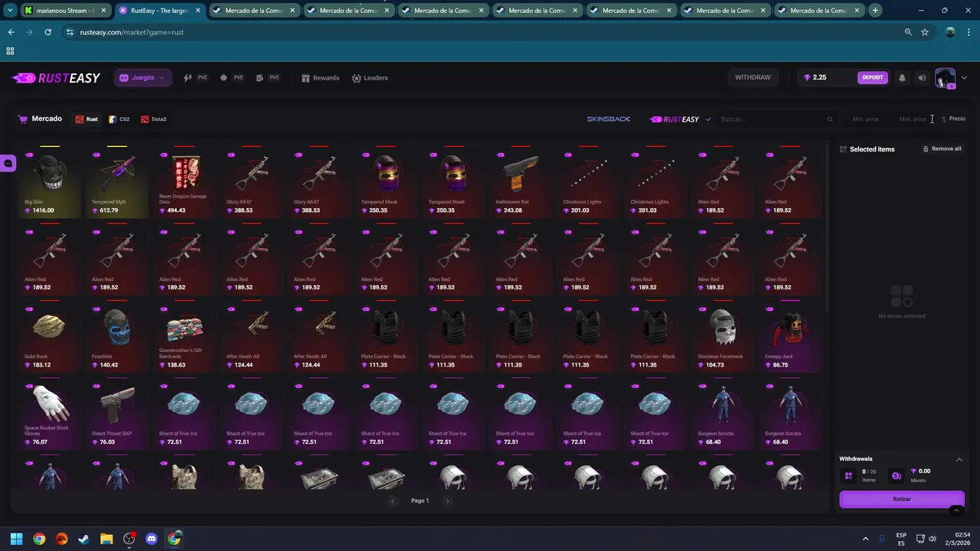Open the Rewards page
This screenshot has width=980, height=551.
point(320,78)
